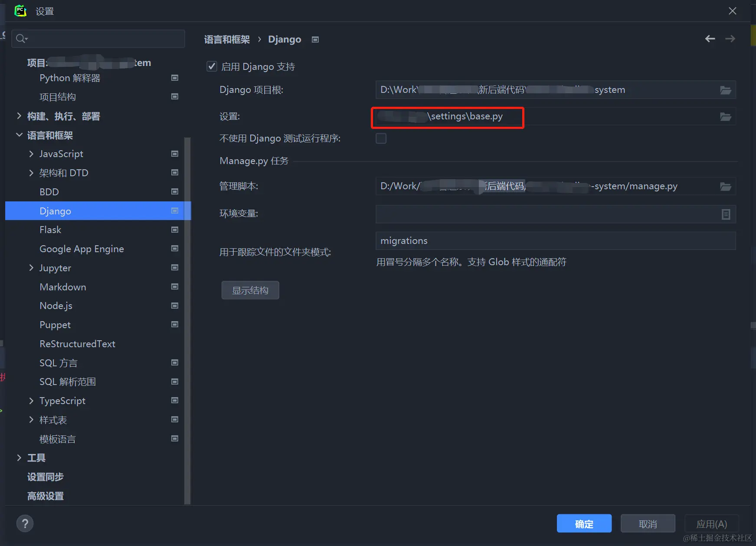
Task: Open the help question mark button
Action: 25,523
